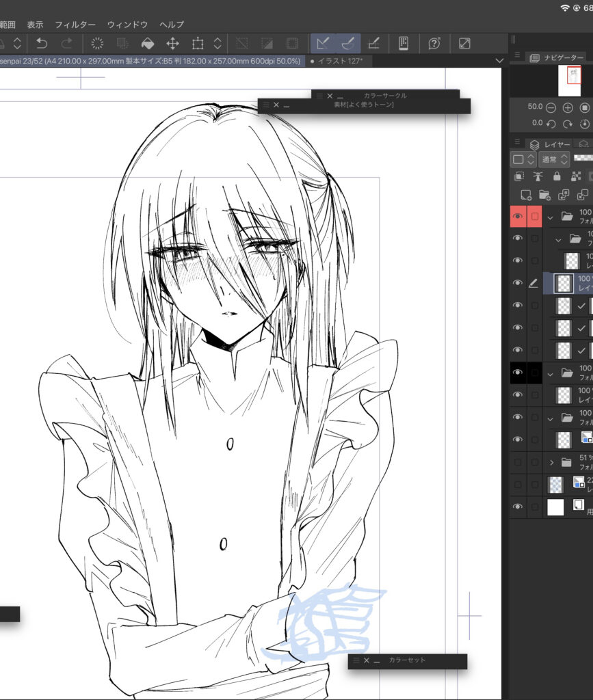Expand the collapsed 51% folder

(x=551, y=462)
